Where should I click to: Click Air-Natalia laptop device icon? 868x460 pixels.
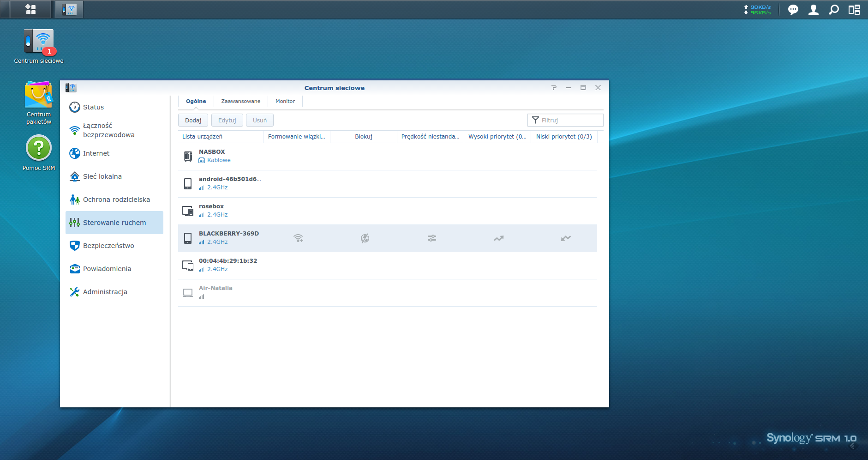(188, 293)
